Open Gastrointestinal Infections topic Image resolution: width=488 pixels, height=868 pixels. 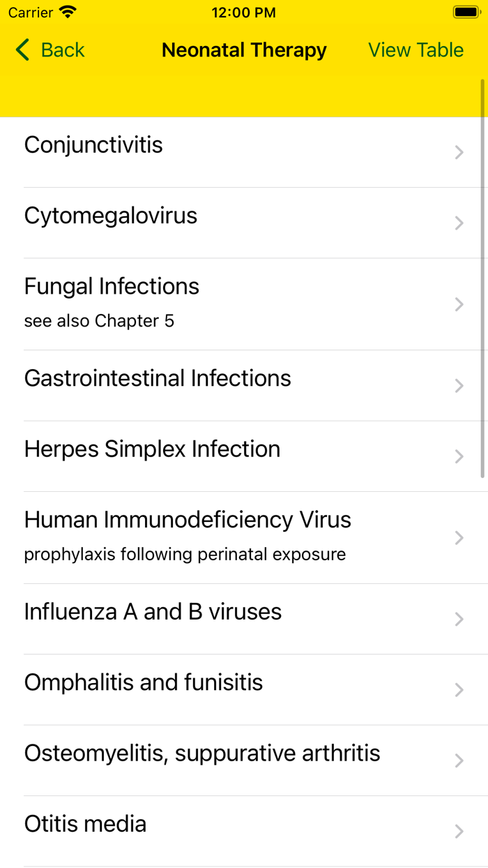(158, 378)
